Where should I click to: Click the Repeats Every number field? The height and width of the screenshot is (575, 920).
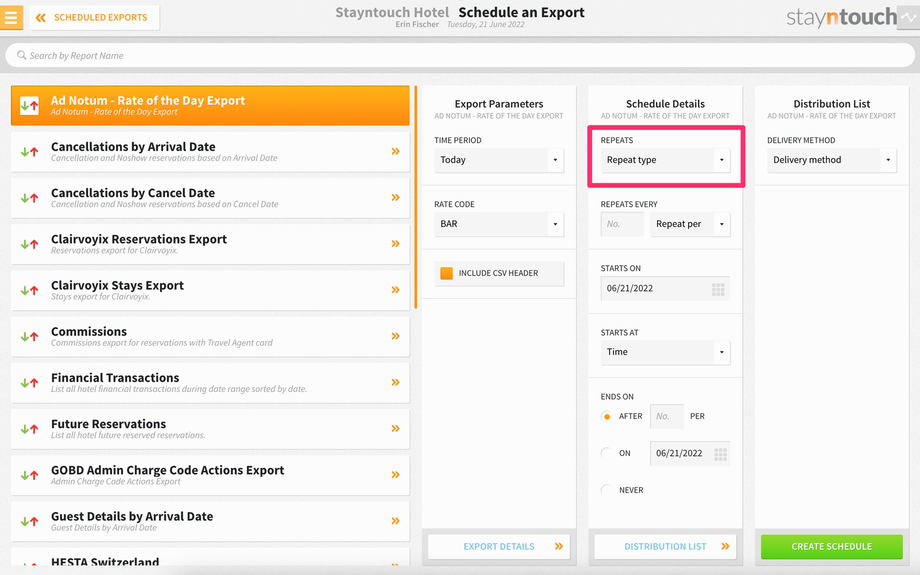pos(622,224)
